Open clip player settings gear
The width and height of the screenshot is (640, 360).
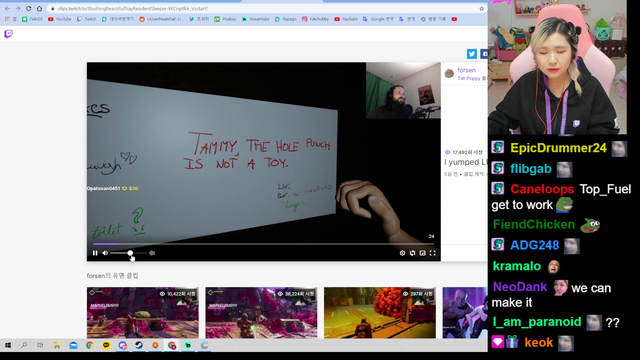click(402, 253)
